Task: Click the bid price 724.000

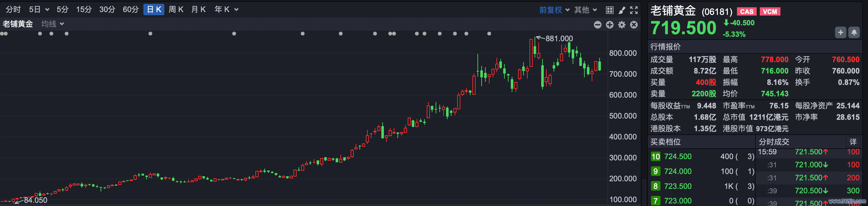Action: click(678, 171)
